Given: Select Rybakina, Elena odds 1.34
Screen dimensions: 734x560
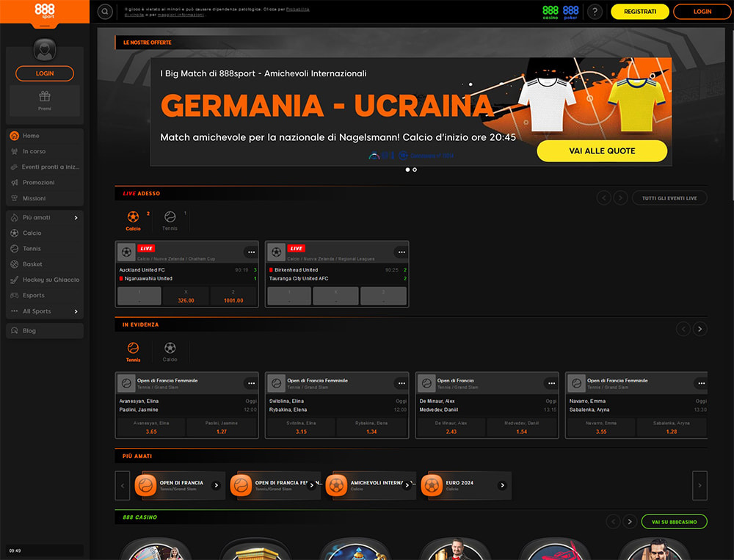Looking at the screenshot, I should [x=371, y=427].
